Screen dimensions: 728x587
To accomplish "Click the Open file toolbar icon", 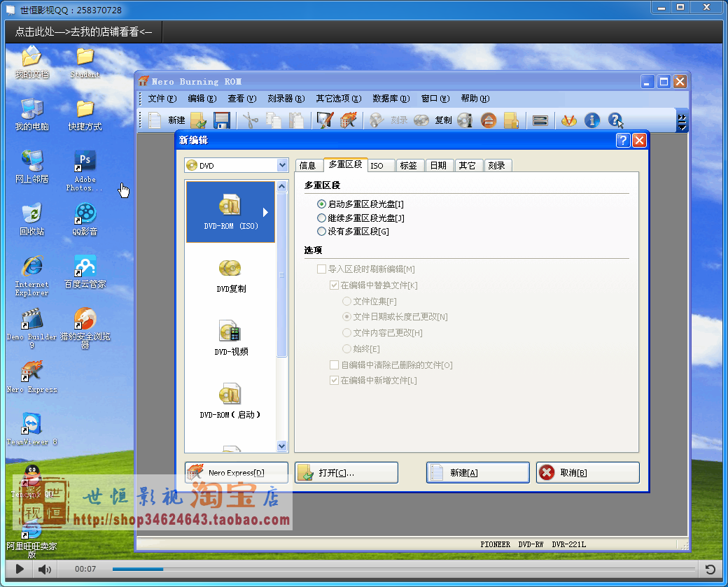I will coord(198,120).
